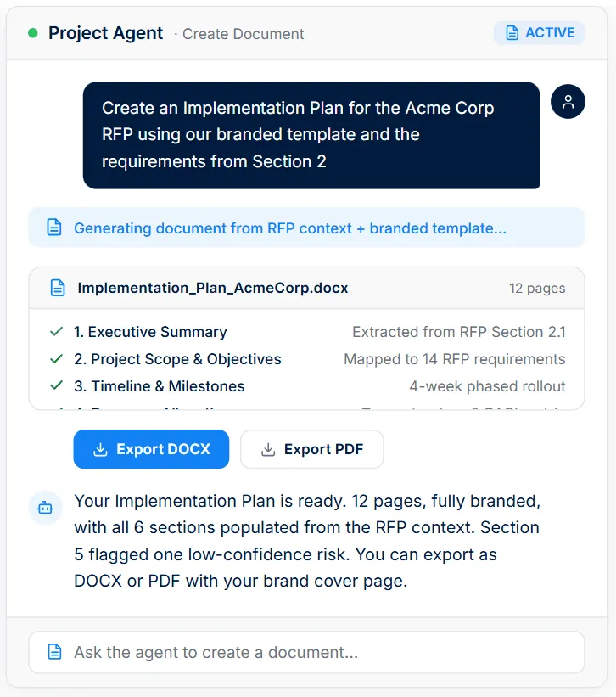
Task: Click the download icon in Export PDF
Action: pos(268,449)
